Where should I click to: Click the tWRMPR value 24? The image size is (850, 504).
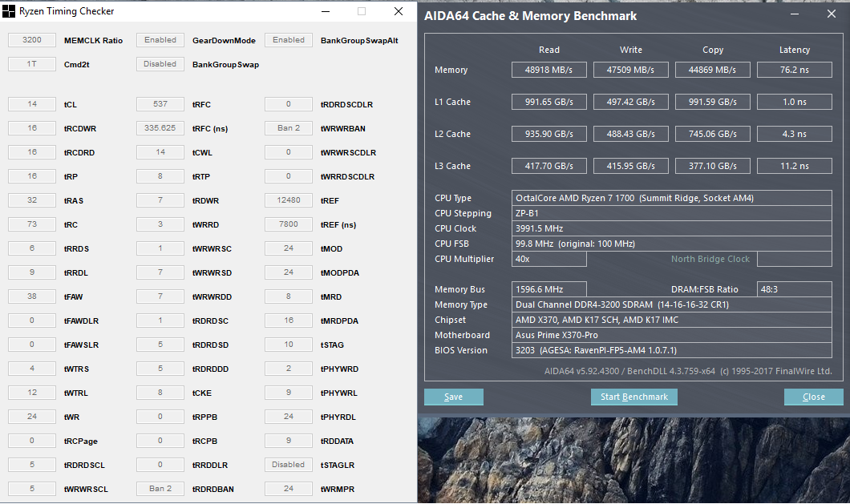tap(289, 489)
